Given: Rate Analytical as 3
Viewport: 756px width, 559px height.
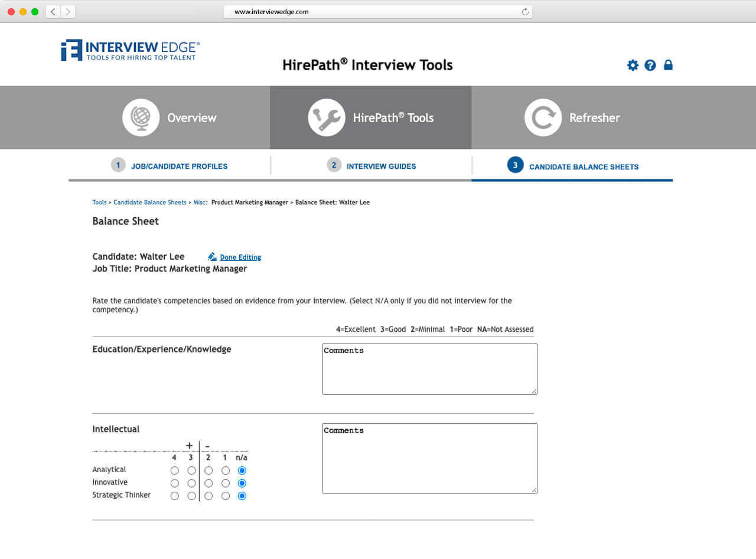Looking at the screenshot, I should (x=191, y=471).
